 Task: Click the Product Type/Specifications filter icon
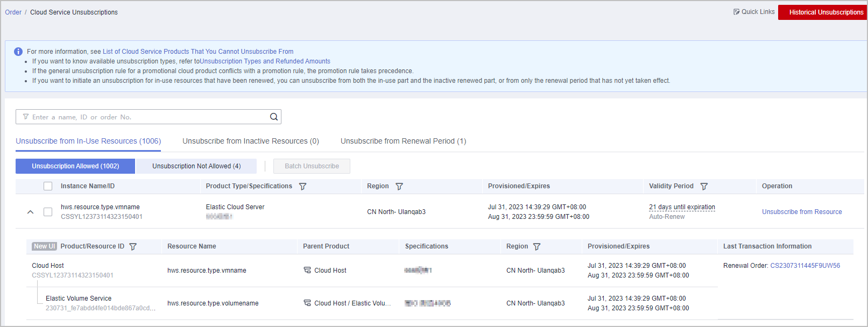(x=302, y=186)
